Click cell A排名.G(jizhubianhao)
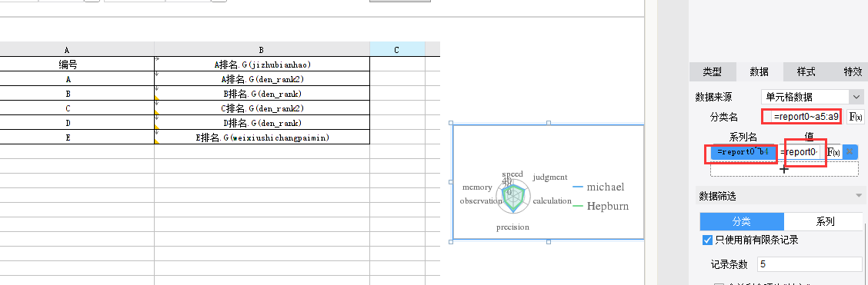 point(262,64)
